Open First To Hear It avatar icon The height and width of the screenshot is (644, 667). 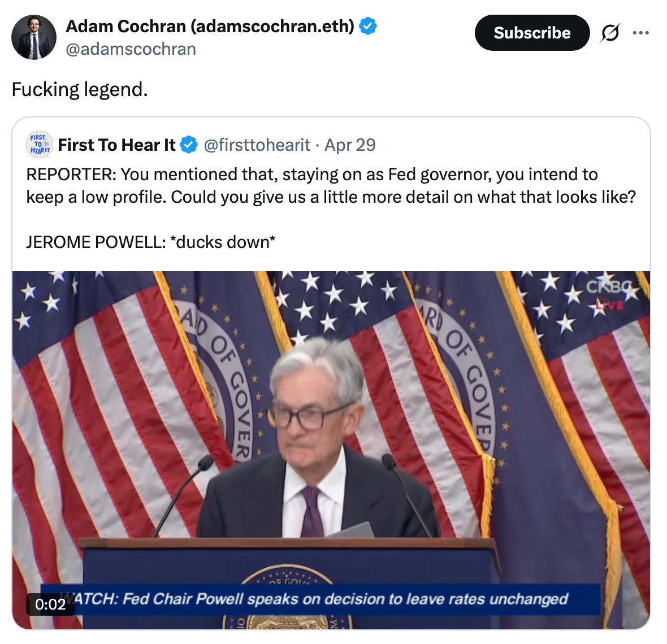(x=40, y=145)
